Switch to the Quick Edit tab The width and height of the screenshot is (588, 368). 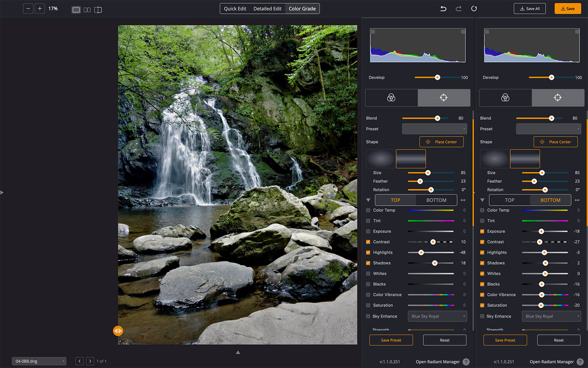click(235, 9)
